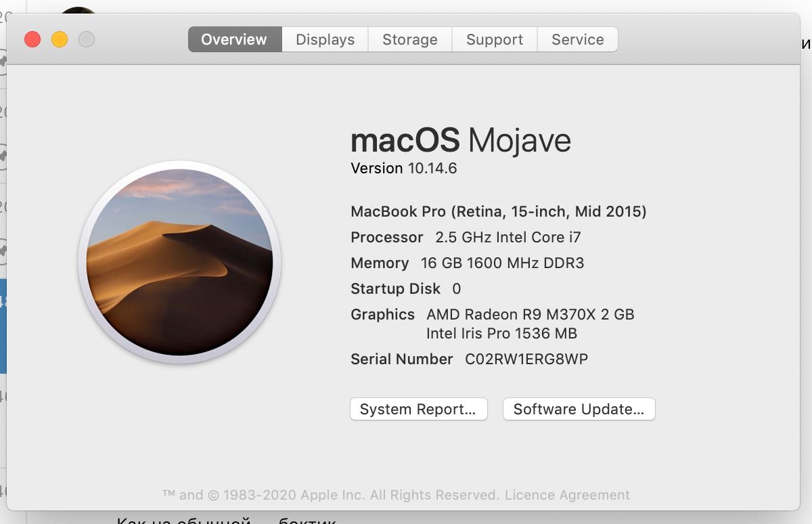
Task: Click the 16 GB 1600 MHz DDR3 value
Action: tap(502, 263)
